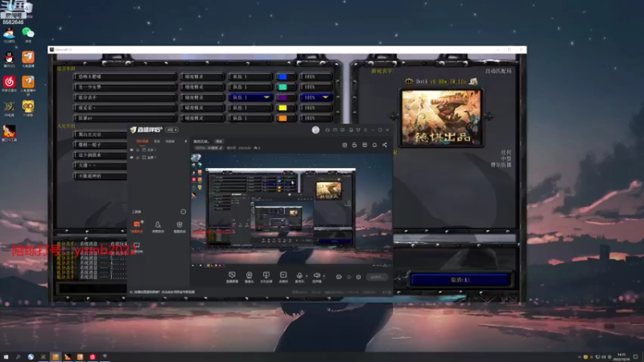Viewport: 644px width, 362px height.
Task: Add a new scene with plus icon
Action: [186, 142]
